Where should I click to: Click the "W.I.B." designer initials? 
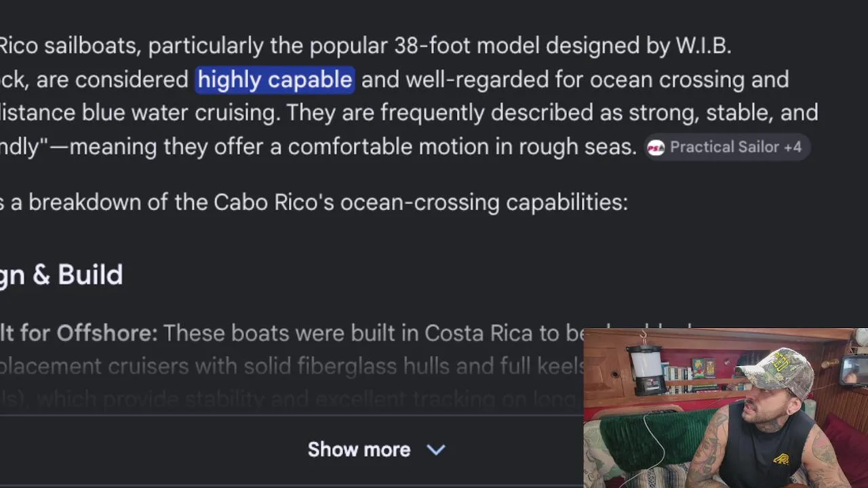coord(703,46)
